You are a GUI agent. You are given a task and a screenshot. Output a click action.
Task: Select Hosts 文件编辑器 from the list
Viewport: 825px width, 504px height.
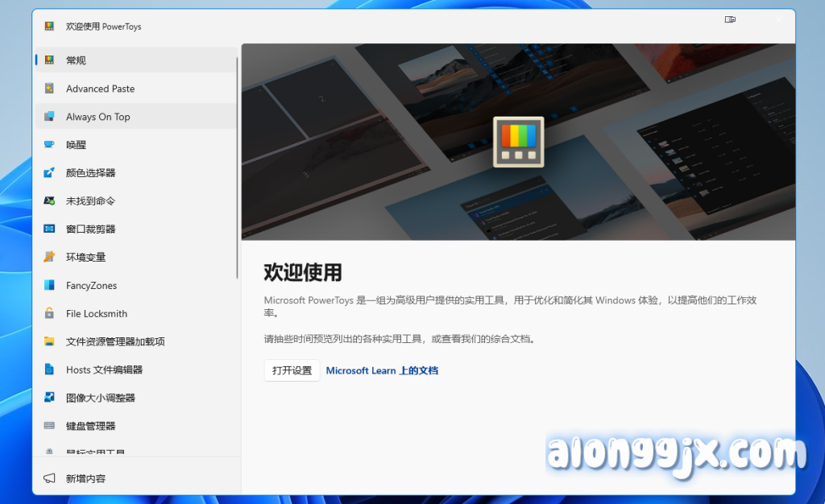(104, 370)
